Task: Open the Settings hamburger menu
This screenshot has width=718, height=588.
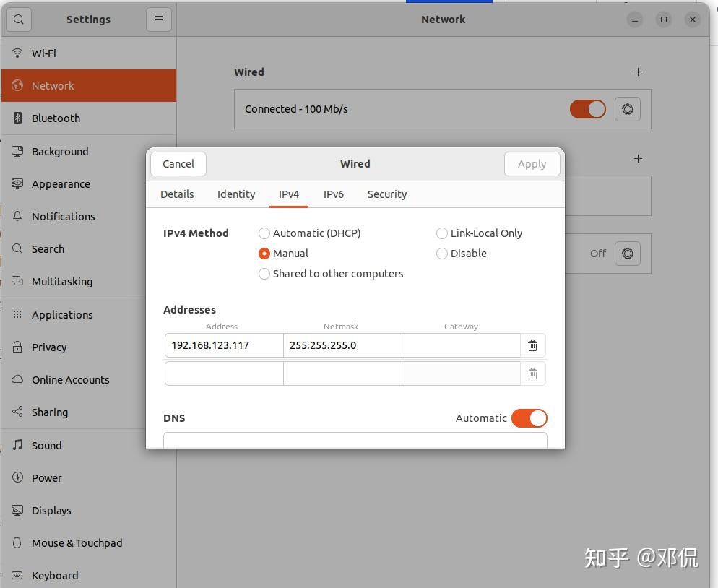Action: pyautogui.click(x=158, y=19)
